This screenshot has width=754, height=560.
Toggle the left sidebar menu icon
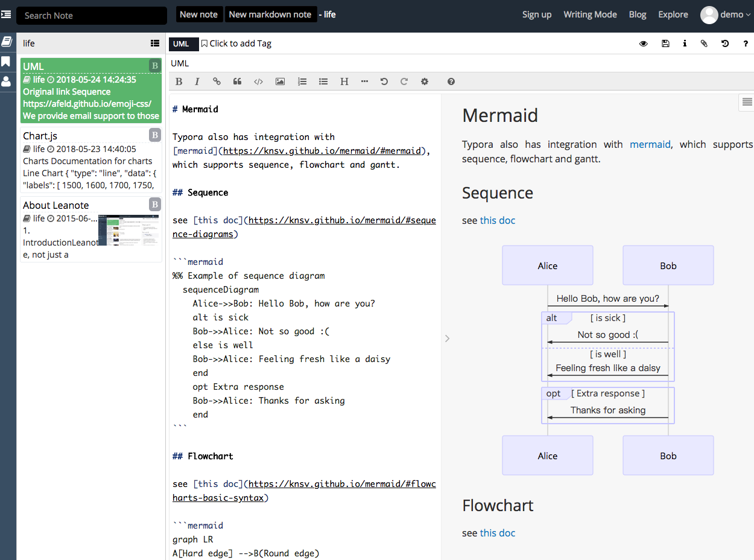[6, 14]
